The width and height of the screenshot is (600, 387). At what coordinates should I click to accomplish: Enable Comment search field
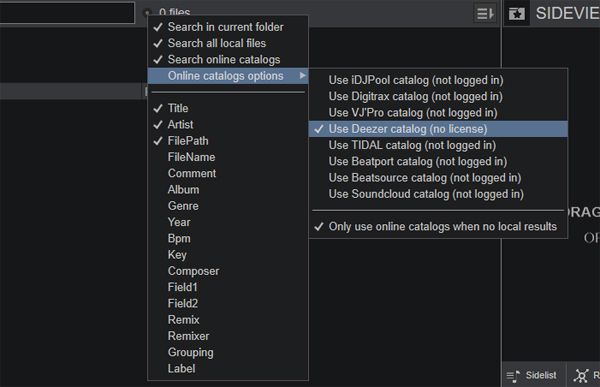tap(228, 173)
